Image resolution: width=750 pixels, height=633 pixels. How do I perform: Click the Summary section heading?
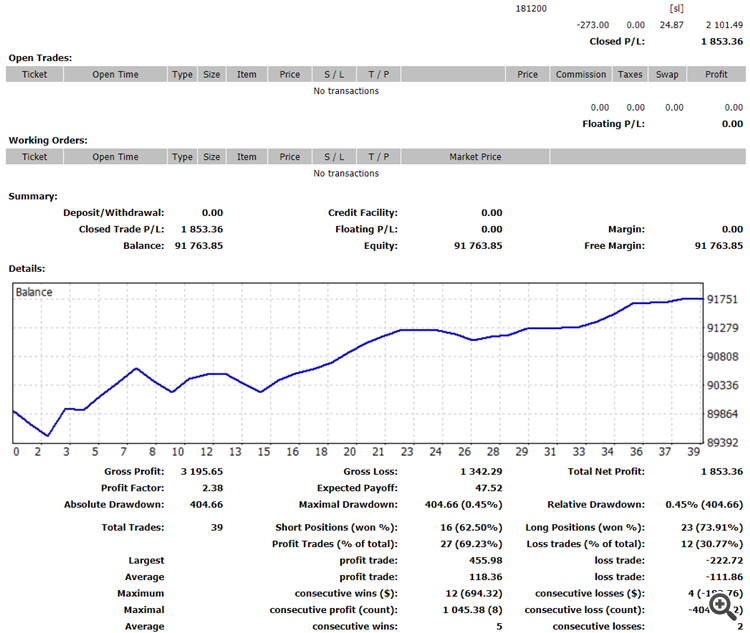pyautogui.click(x=33, y=197)
